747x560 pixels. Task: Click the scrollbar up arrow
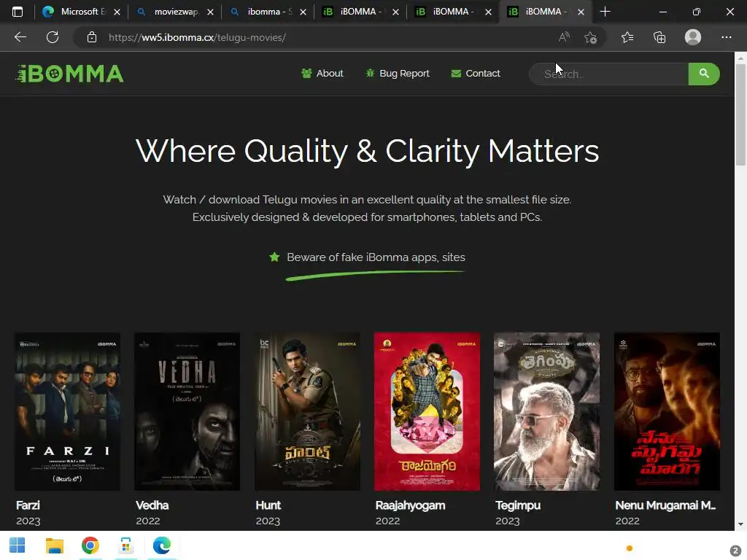coord(740,58)
